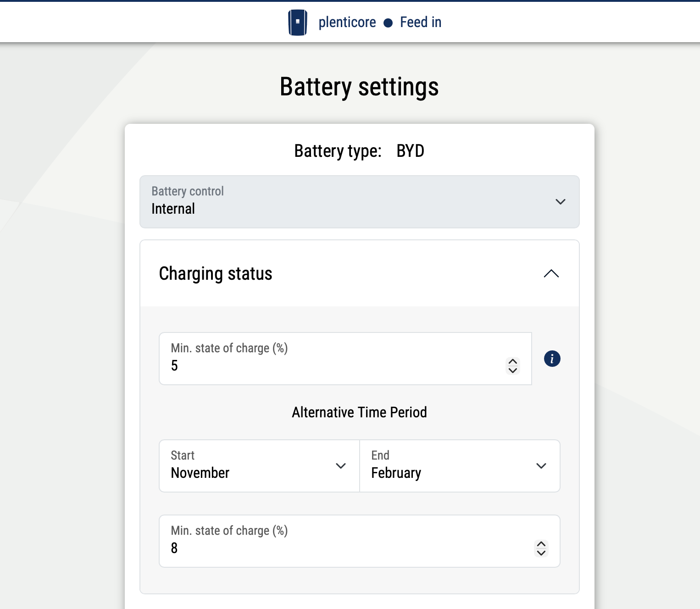700x609 pixels.
Task: Open the Start month dropdown showing November
Action: (259, 466)
